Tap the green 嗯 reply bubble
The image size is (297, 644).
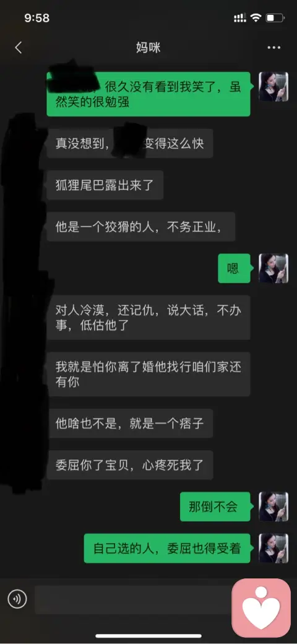234,268
